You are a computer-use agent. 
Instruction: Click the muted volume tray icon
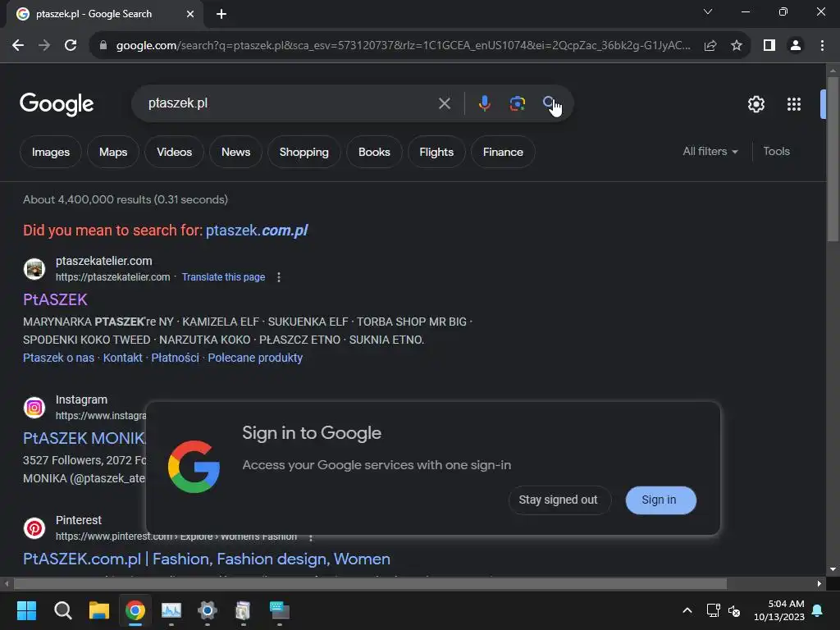coord(734,610)
